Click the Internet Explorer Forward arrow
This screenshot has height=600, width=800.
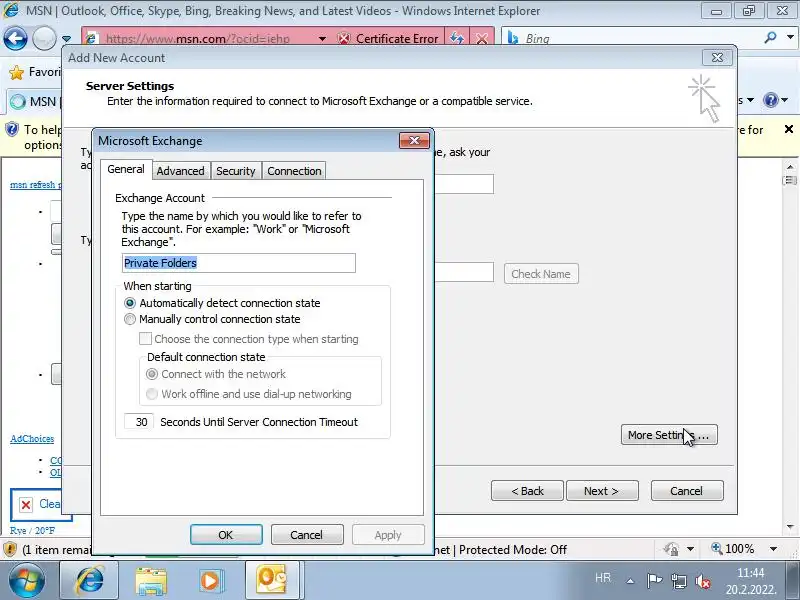pos(44,38)
